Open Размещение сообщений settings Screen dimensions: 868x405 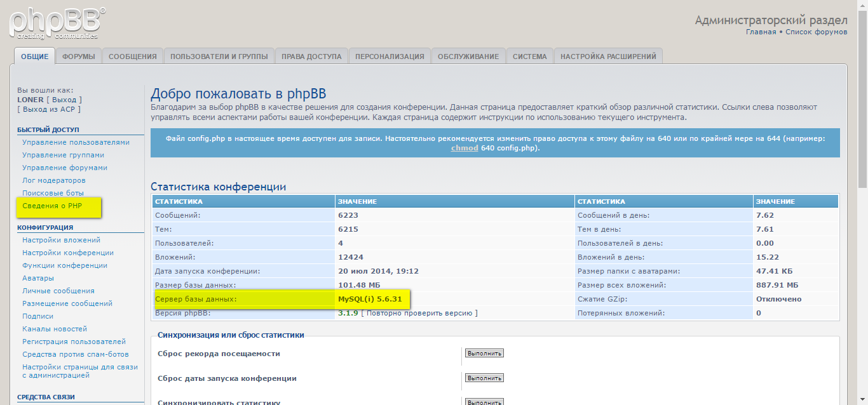[67, 303]
